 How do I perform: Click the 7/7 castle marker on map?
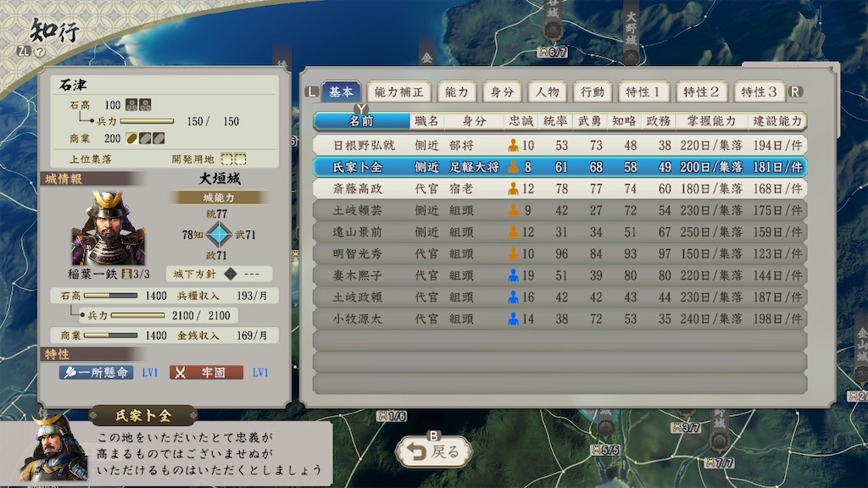[720, 462]
